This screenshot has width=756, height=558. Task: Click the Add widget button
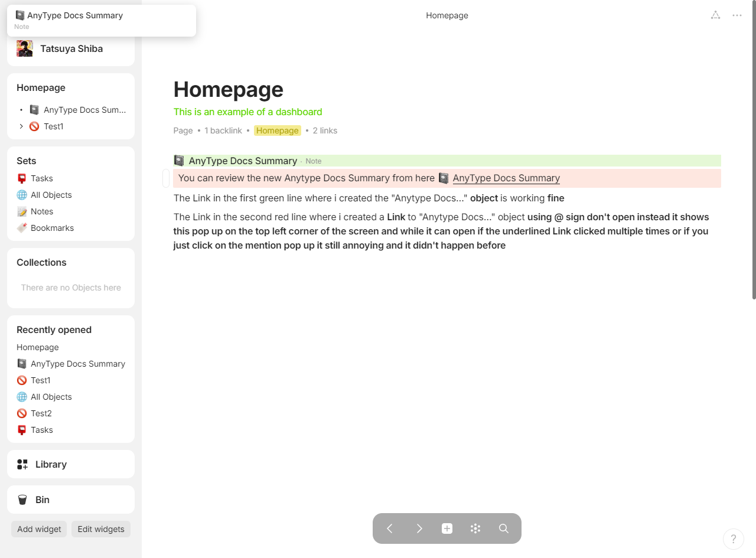(x=39, y=529)
